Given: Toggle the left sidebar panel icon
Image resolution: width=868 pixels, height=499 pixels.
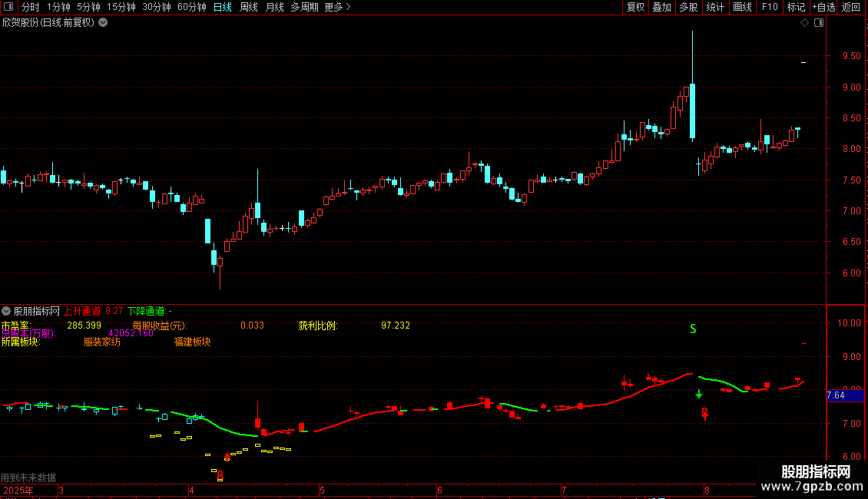Looking at the screenshot, I should click(x=8, y=7).
